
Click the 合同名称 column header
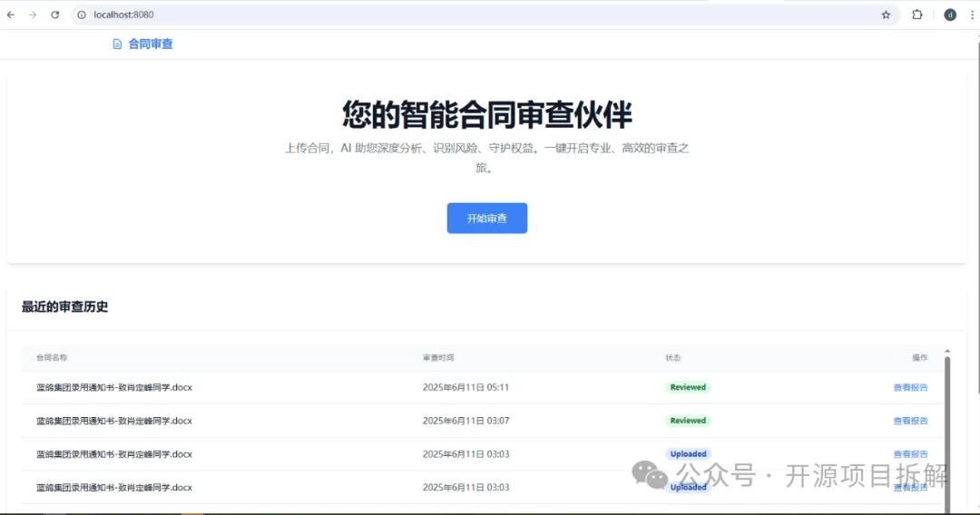point(52,358)
